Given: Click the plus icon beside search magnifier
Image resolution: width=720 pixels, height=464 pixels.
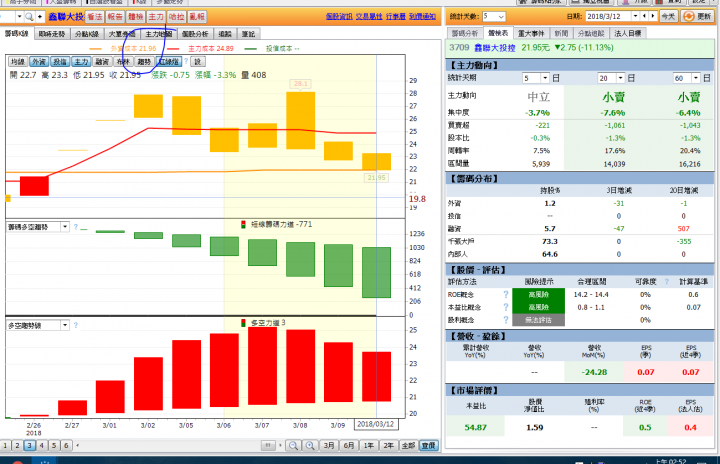Looking at the screenshot, I should [40, 17].
